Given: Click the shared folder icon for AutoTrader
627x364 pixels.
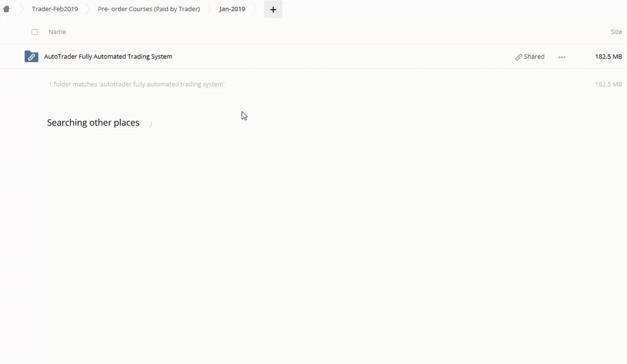Looking at the screenshot, I should [31, 57].
